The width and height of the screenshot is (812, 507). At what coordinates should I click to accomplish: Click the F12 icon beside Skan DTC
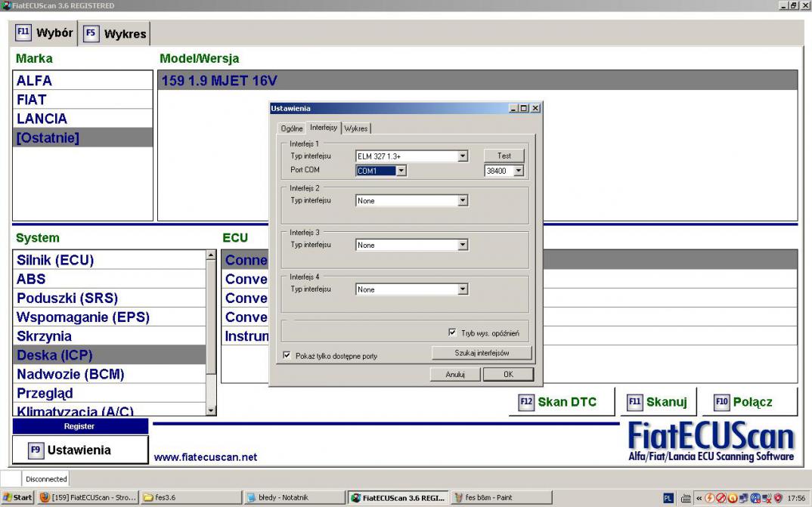[526, 402]
